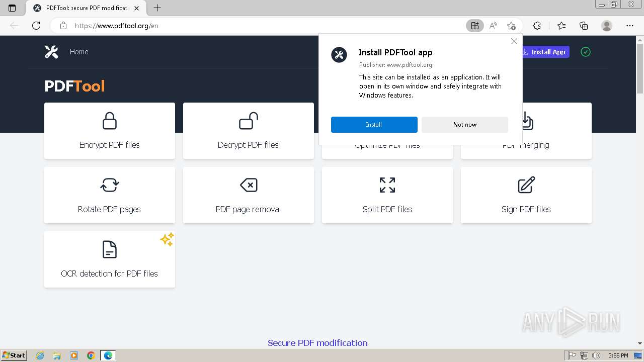Click the address bar URL field

tap(267, 26)
